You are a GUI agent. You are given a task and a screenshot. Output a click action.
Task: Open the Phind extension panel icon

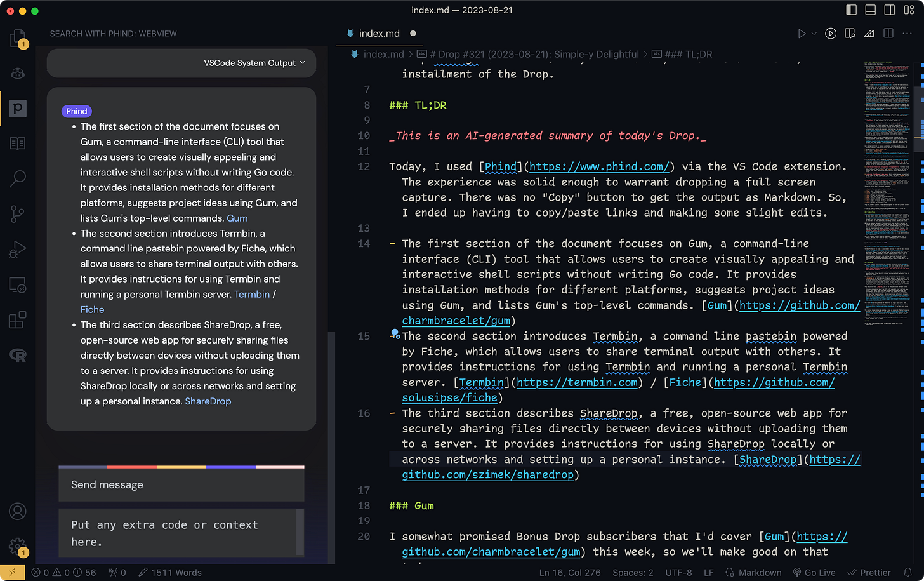click(18, 109)
